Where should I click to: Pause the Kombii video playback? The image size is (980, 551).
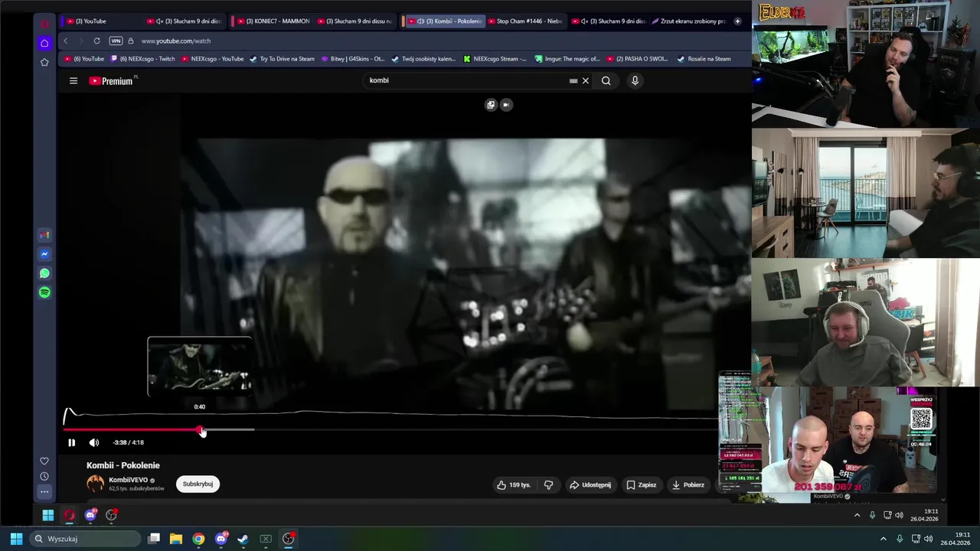(71, 442)
